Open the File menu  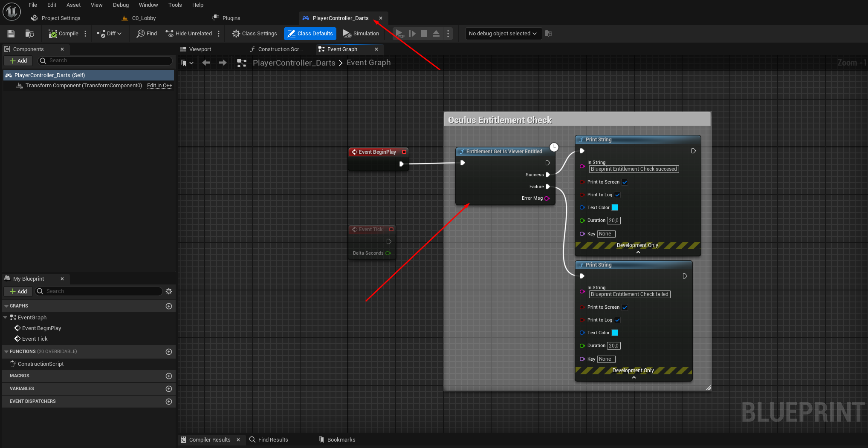(33, 5)
